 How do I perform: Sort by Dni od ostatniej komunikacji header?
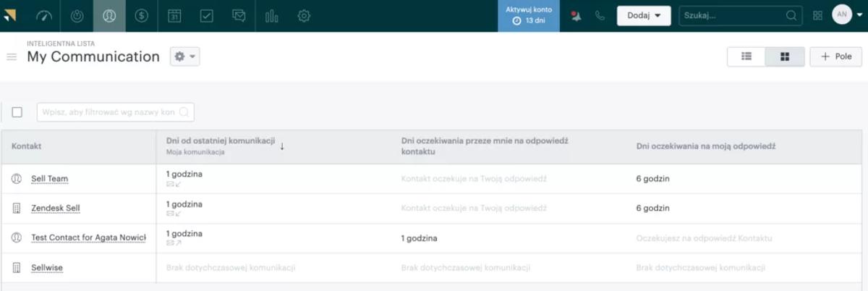(x=221, y=141)
